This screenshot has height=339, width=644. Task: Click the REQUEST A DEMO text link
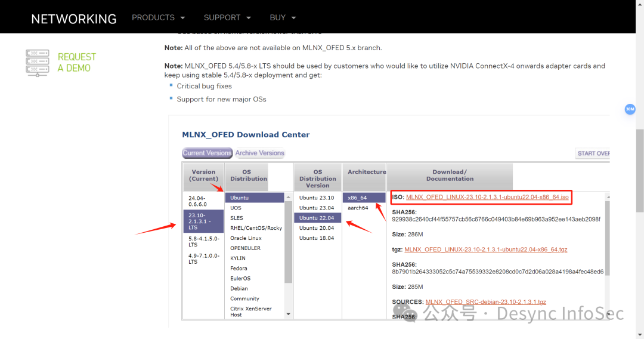[76, 63]
